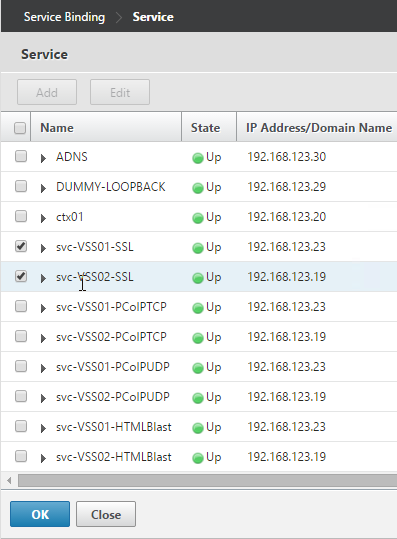Expand the ADNS row details
397x539 pixels.
click(x=43, y=158)
